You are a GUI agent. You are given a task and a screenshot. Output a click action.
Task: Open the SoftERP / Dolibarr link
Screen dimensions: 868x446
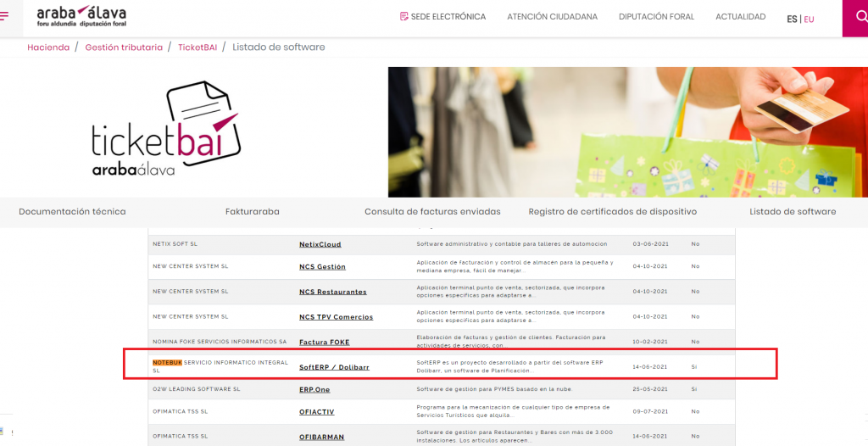click(x=334, y=367)
